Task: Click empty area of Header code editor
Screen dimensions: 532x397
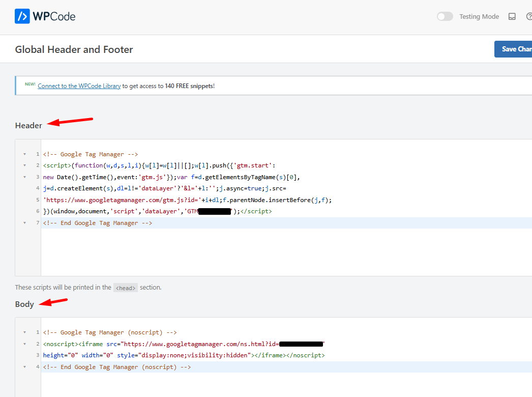Action: pos(286,252)
